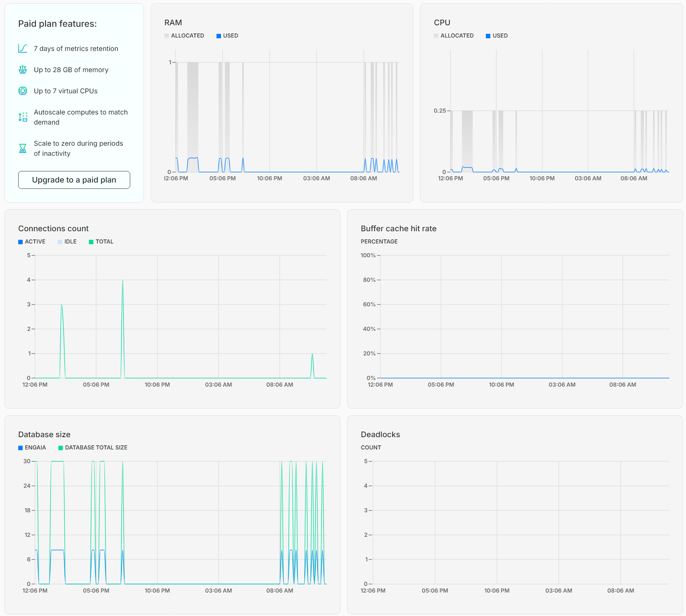Toggle DATABASE TOTAL SIZE legend swatch
686x616 pixels.
(x=61, y=448)
